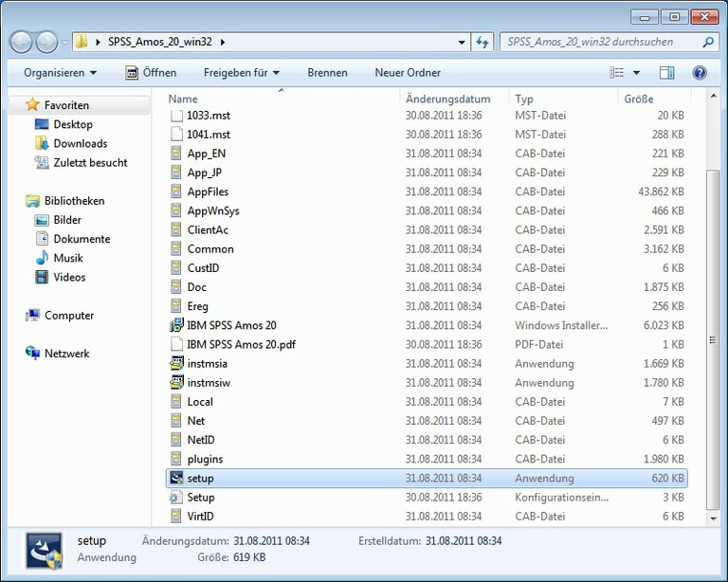Click the Öffnen toolbar button
The width and height of the screenshot is (728, 582).
point(151,73)
